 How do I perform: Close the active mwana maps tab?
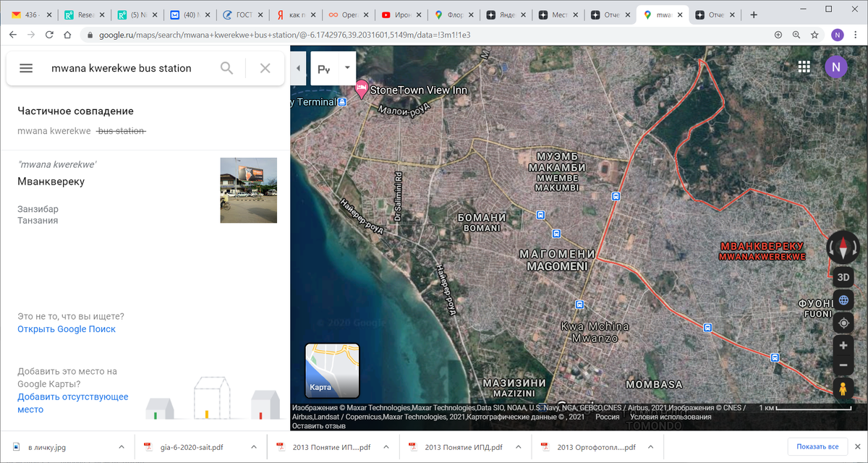pos(680,14)
